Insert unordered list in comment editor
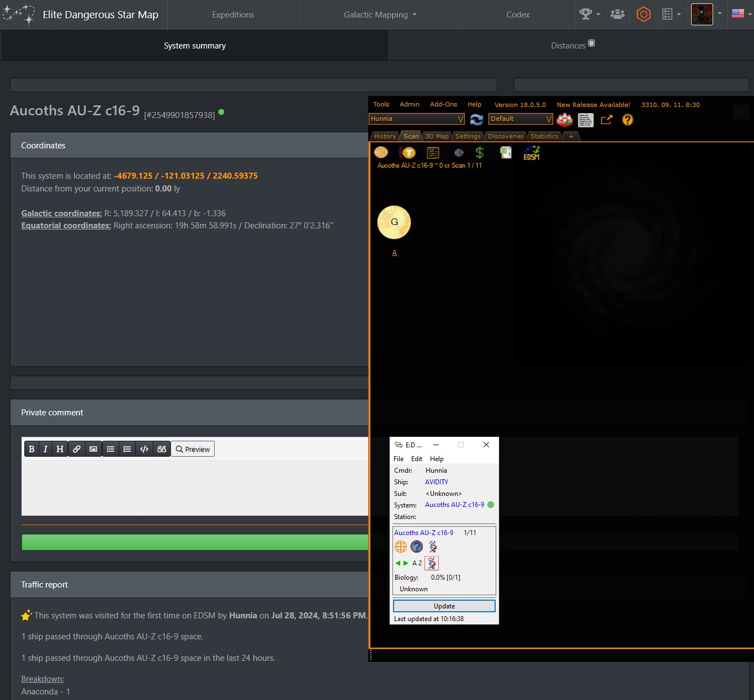The height and width of the screenshot is (700, 754). (x=110, y=449)
